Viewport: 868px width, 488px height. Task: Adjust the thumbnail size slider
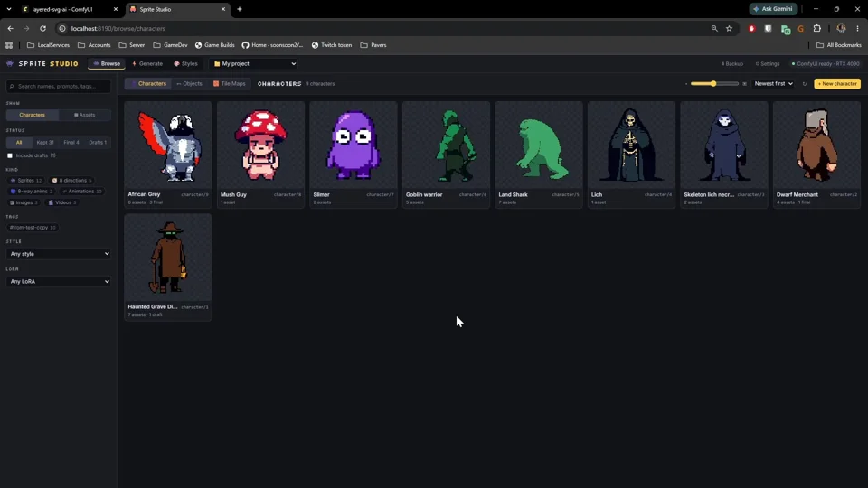click(714, 84)
